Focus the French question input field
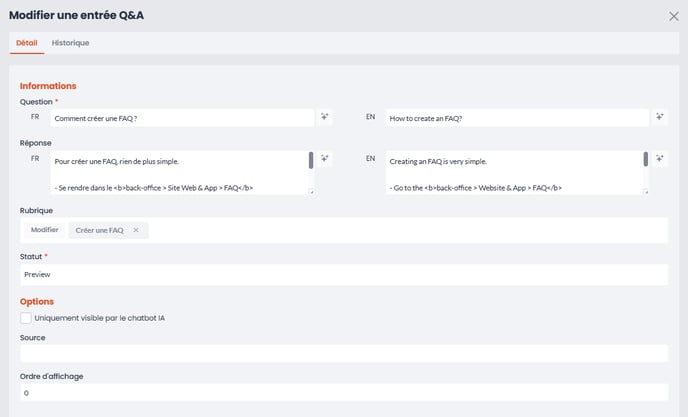688x417 pixels. click(x=182, y=118)
